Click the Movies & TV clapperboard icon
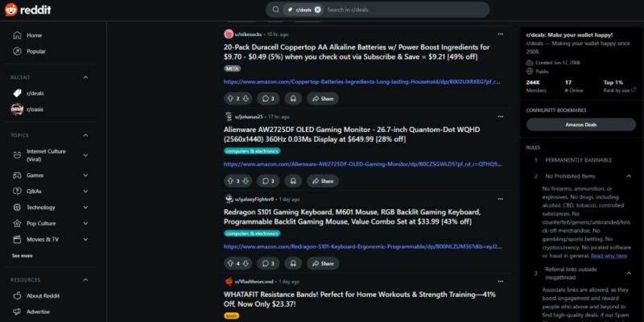 click(17, 239)
